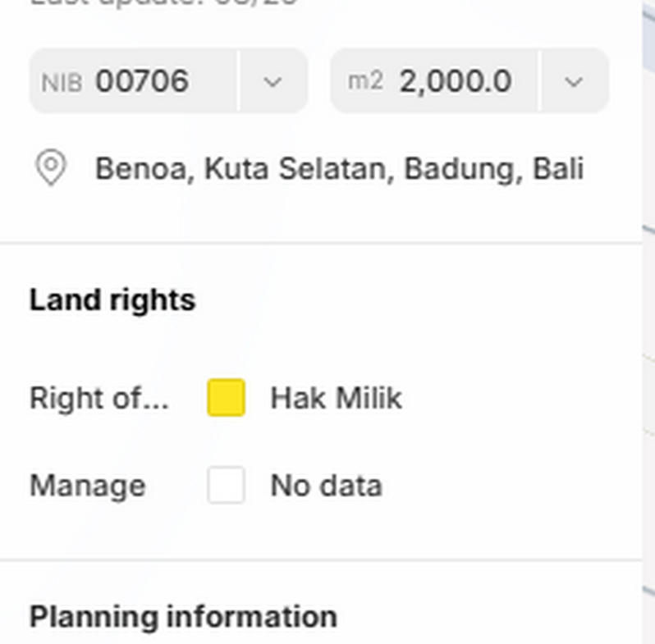Click the location pin icon
The height and width of the screenshot is (644, 655).
point(51,168)
